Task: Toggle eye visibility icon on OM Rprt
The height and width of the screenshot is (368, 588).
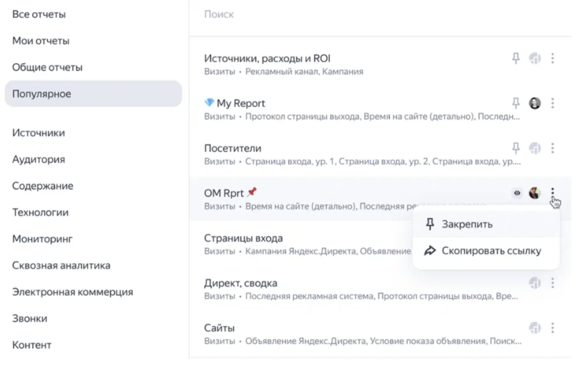Action: point(517,193)
